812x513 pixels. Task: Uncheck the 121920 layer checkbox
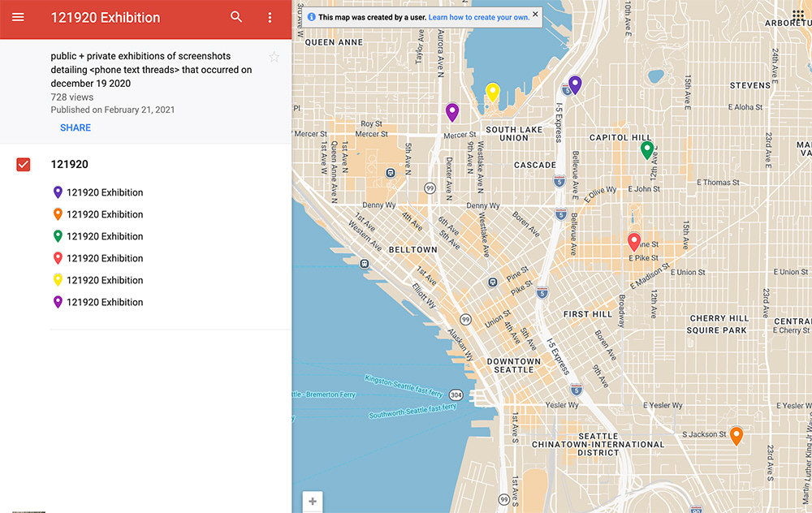tap(24, 165)
